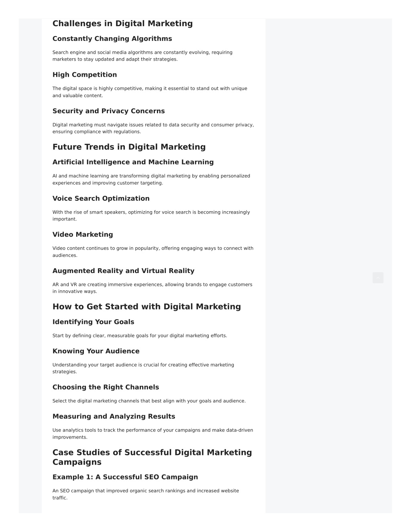Click the back-to-top chevron arrow button
The width and height of the screenshot is (411, 532).
378,277
